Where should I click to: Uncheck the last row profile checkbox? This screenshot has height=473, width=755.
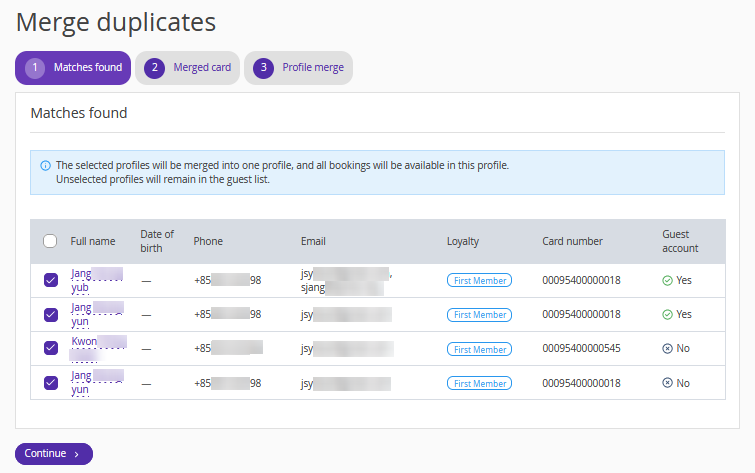point(51,382)
